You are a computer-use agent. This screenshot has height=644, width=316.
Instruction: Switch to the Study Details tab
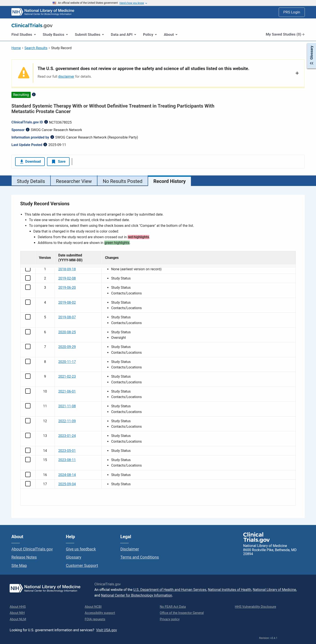(x=31, y=181)
